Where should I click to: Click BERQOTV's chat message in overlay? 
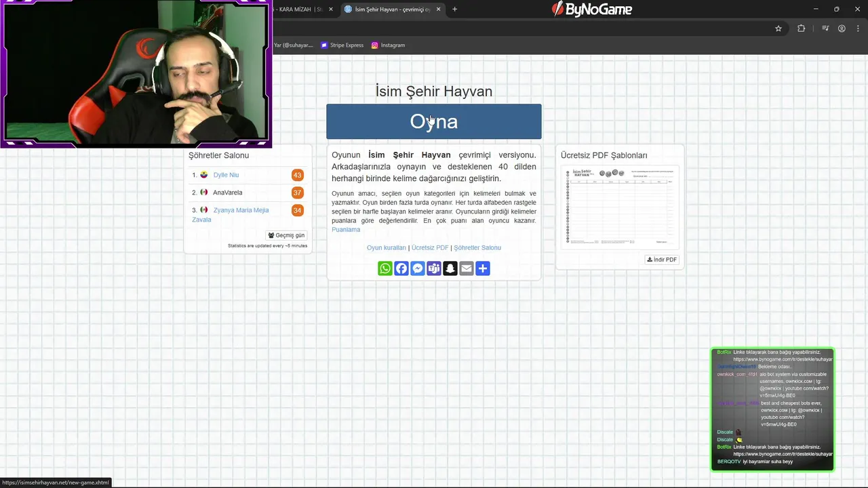coord(755,462)
